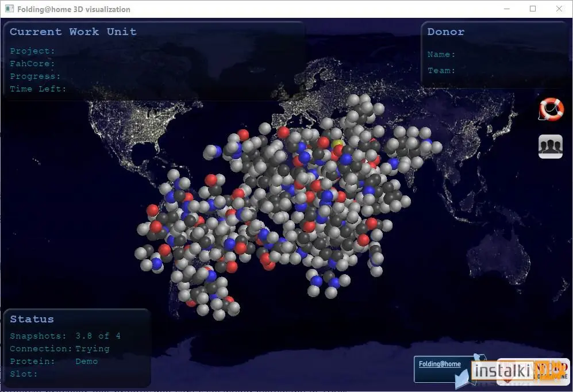The height and width of the screenshot is (392, 573).
Task: Click the yellow sulfur atom in the protein
Action: coord(337,144)
